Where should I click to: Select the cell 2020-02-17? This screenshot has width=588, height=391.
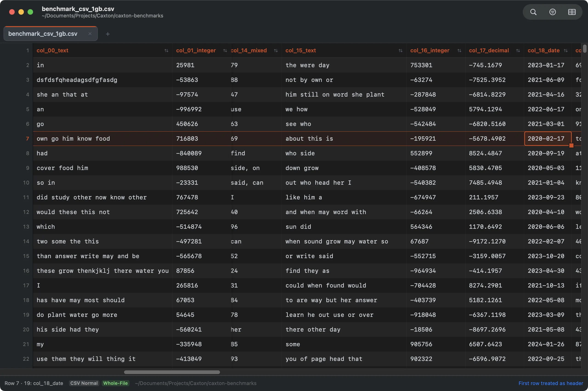(x=548, y=138)
